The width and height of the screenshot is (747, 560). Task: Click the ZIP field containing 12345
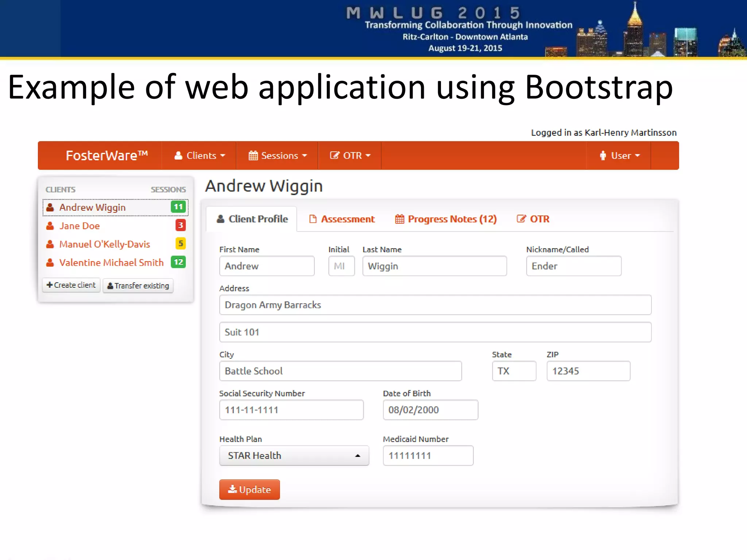588,371
